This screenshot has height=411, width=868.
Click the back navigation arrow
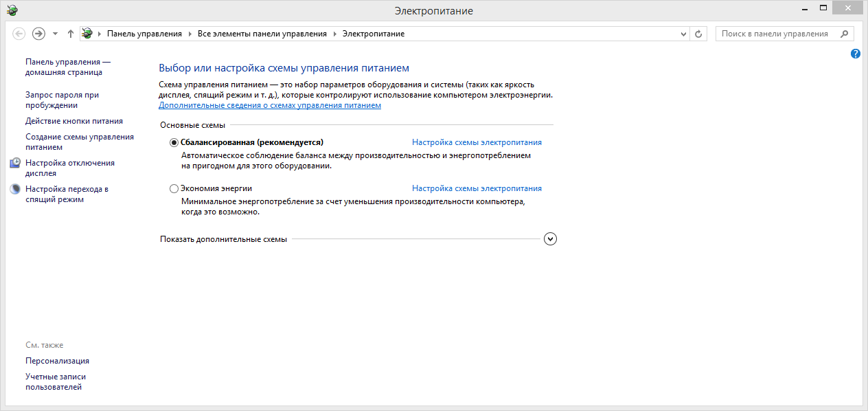point(19,34)
